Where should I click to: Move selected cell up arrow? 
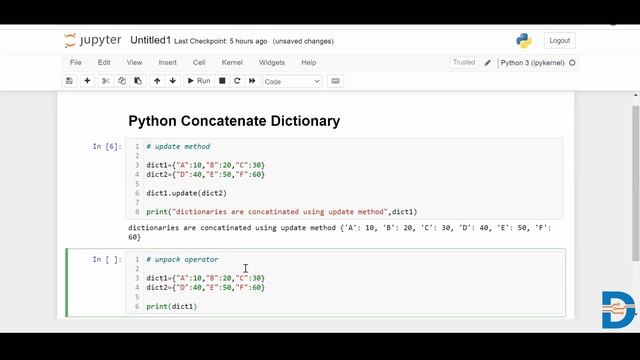tap(157, 81)
